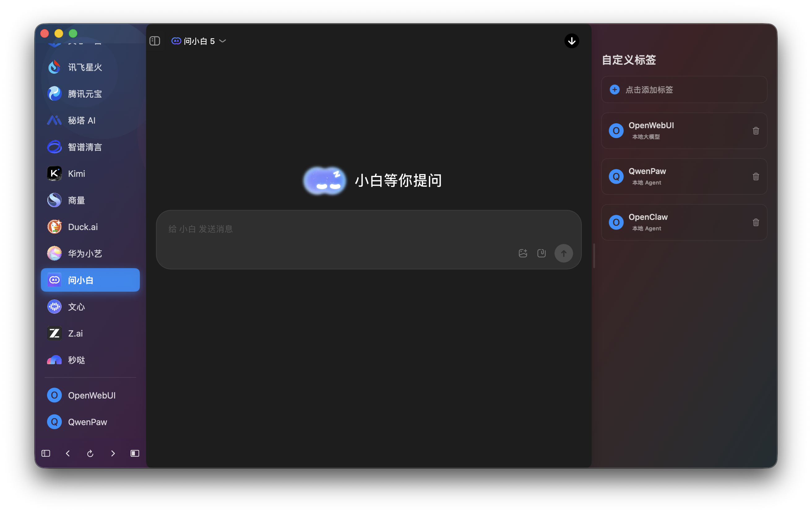
Task: Toggle the right panel icon in bottom bar
Action: tap(135, 454)
